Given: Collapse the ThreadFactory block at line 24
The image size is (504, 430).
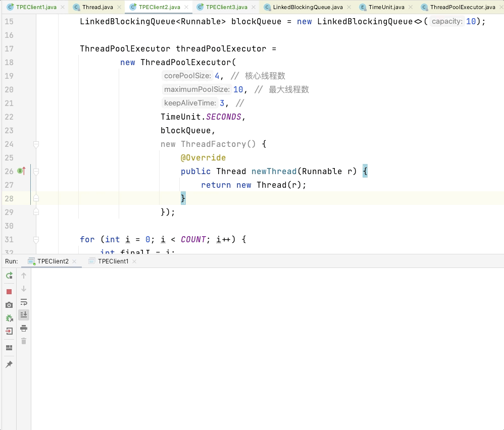Looking at the screenshot, I should coord(36,144).
